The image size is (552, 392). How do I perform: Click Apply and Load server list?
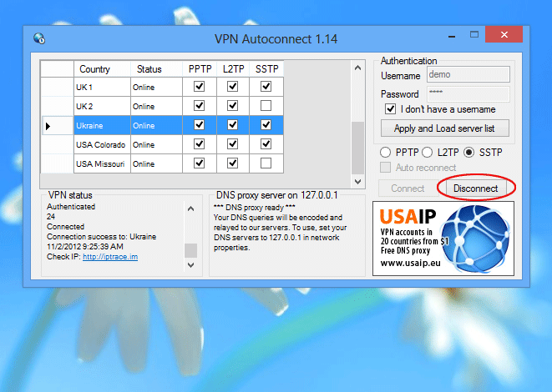click(x=445, y=128)
